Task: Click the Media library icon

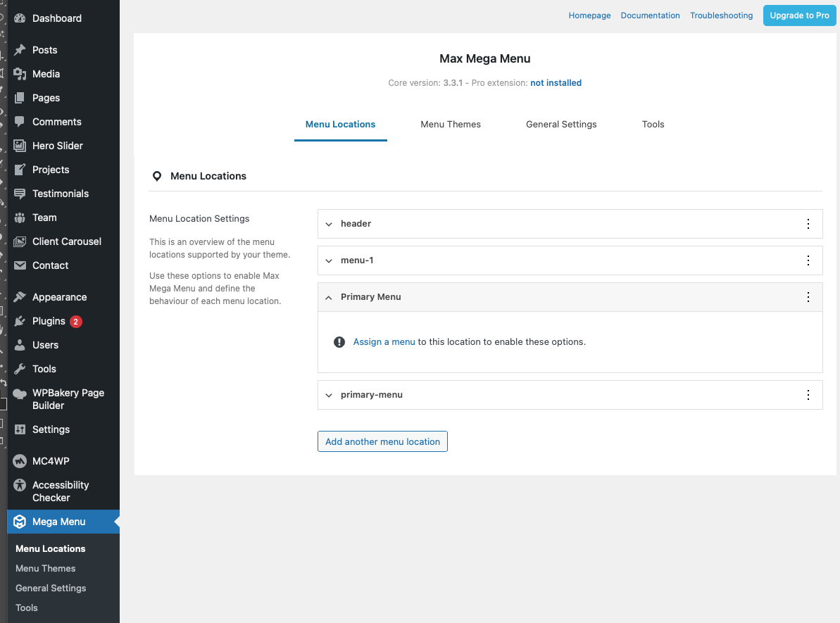Action: [20, 74]
